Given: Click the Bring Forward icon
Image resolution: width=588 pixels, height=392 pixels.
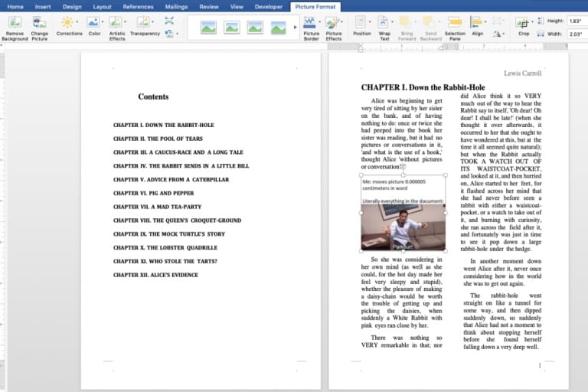Looking at the screenshot, I should click(404, 21).
